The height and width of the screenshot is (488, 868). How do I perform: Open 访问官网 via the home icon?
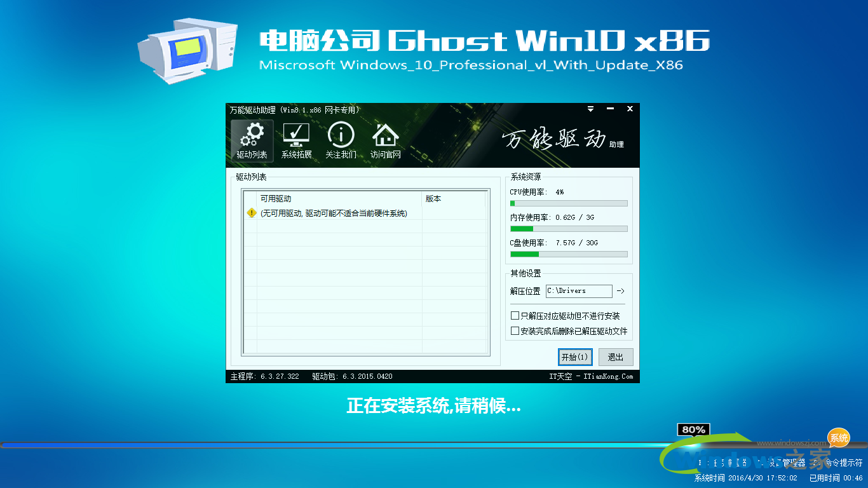[384, 139]
